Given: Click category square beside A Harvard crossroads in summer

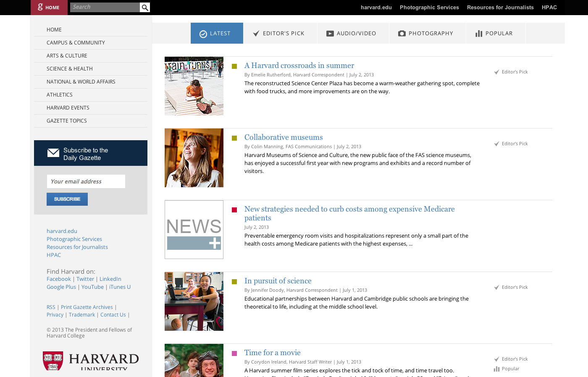Looking at the screenshot, I should coord(234,66).
